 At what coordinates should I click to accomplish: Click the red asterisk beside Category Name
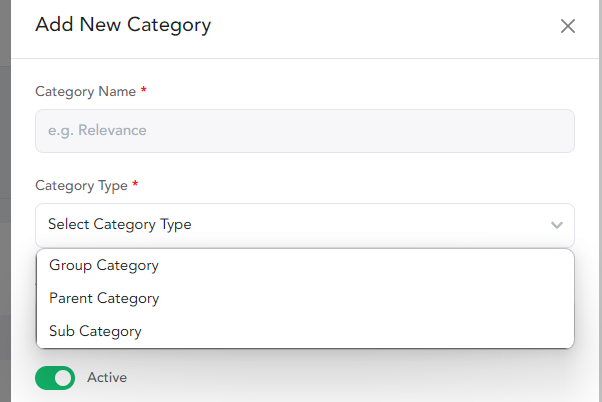(144, 90)
